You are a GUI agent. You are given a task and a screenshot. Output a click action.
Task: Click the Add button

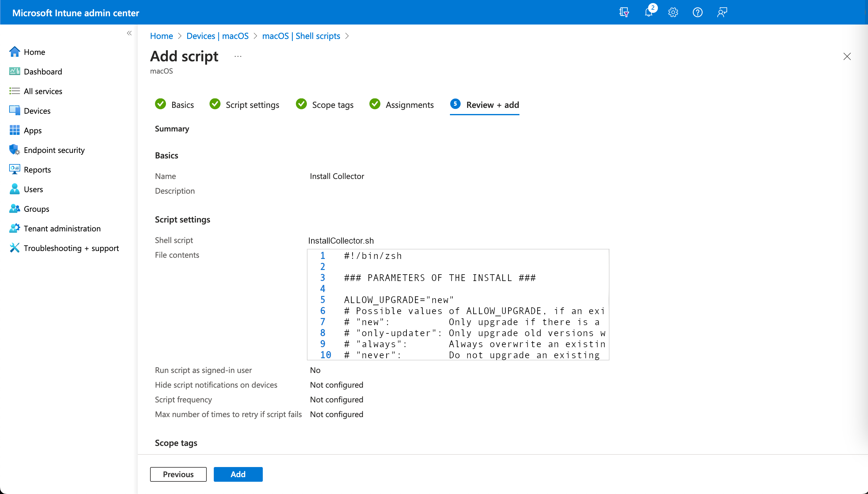[238, 474]
